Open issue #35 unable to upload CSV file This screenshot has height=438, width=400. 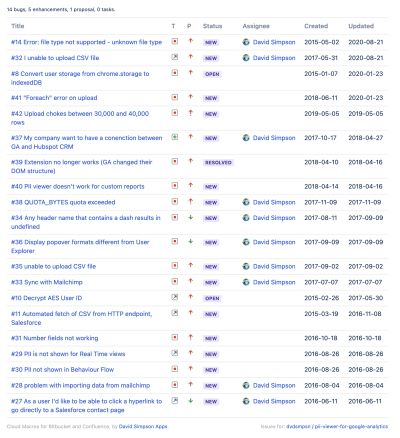53,267
